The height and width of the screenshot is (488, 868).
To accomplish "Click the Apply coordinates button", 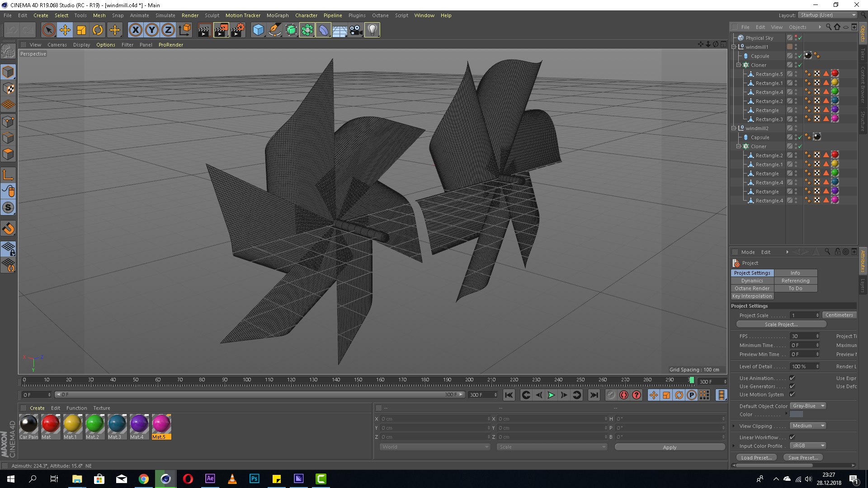I will pyautogui.click(x=670, y=447).
